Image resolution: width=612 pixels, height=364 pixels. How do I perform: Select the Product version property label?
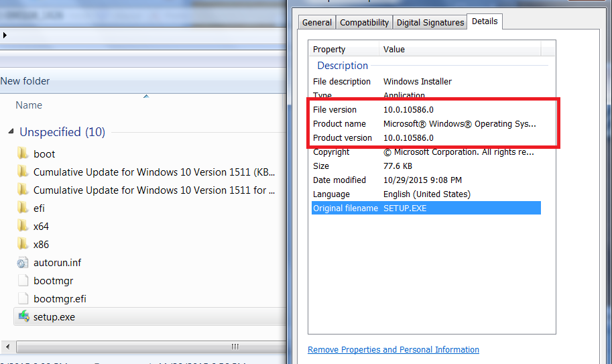(343, 137)
